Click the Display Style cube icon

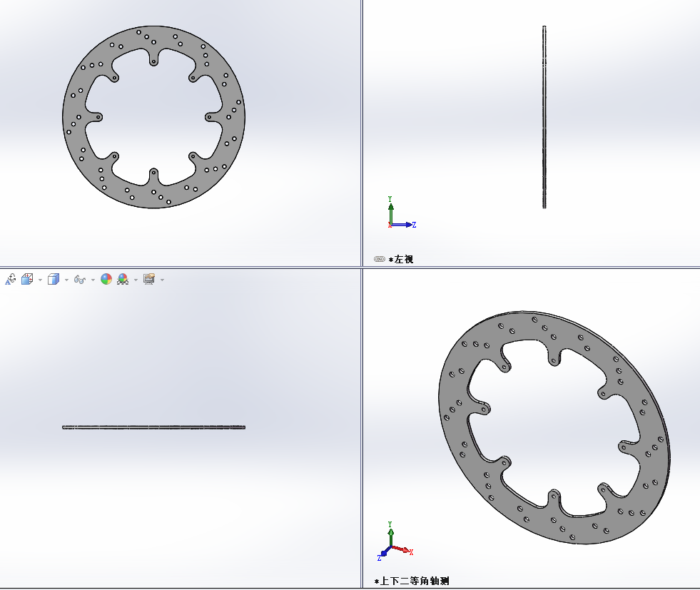54,280
